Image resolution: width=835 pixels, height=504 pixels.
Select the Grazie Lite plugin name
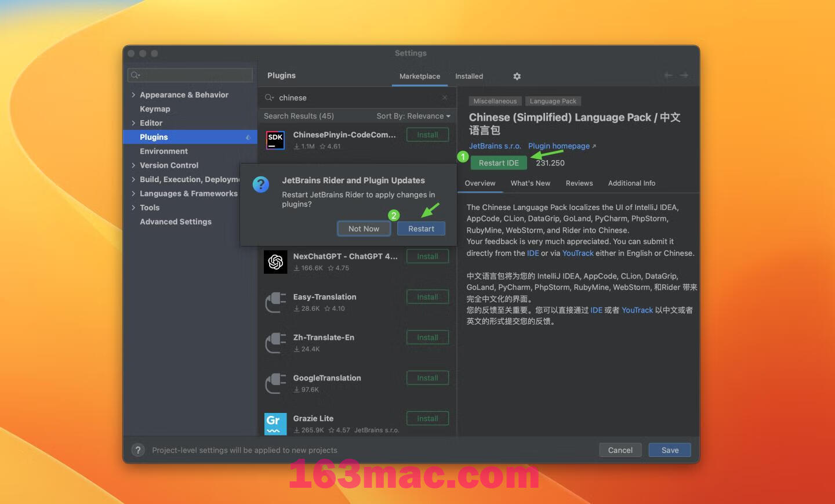313,418
